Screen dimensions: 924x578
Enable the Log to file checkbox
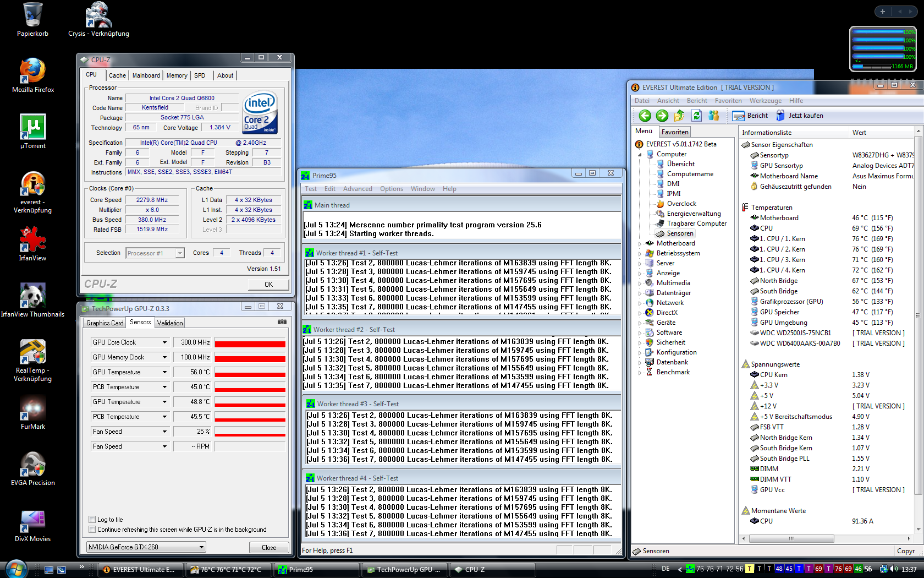(x=92, y=520)
